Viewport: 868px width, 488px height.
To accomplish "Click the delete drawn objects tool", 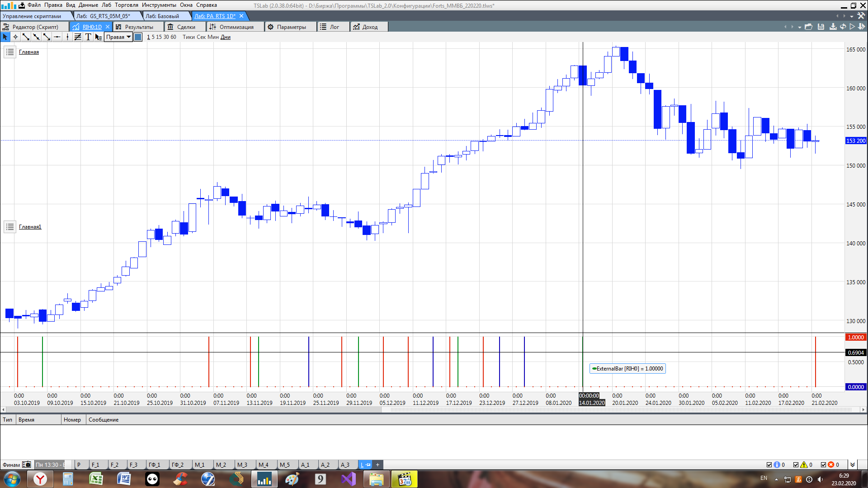I will point(99,37).
